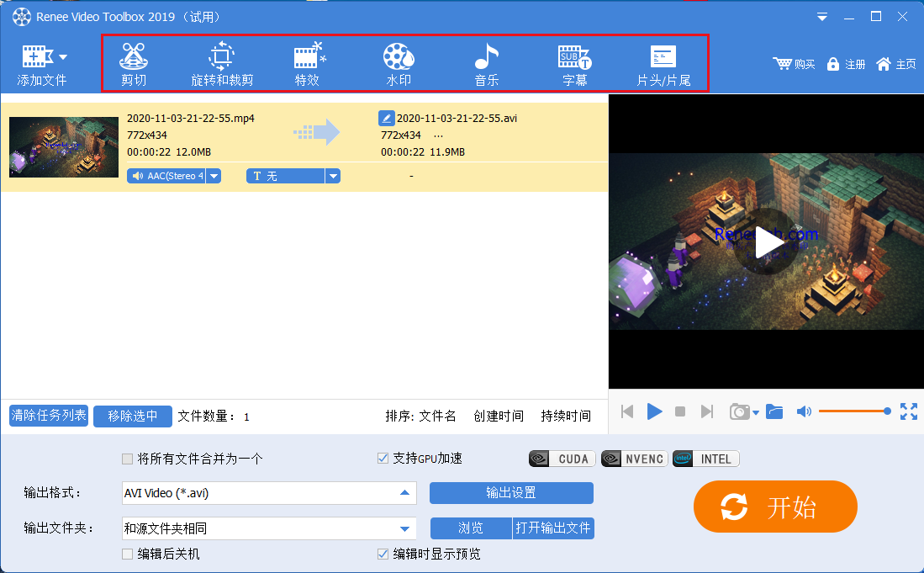Open the 字幕 subtitle tool
The width and height of the screenshot is (924, 573).
click(574, 64)
